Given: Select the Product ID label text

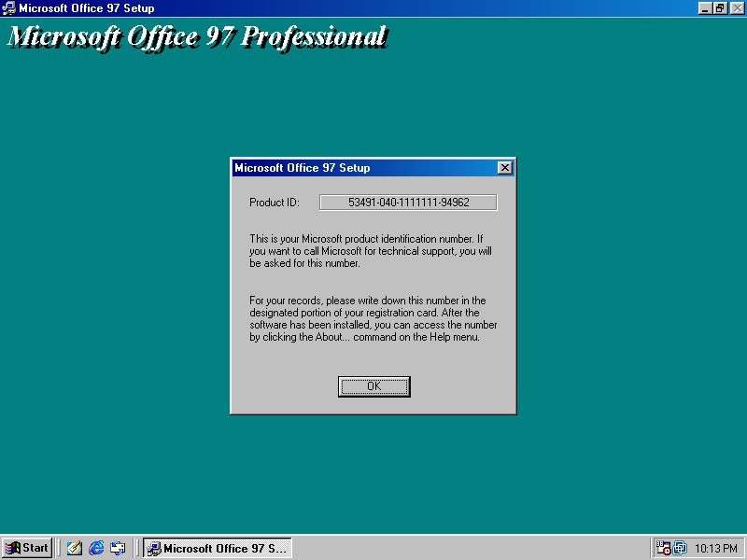Looking at the screenshot, I should (x=274, y=202).
